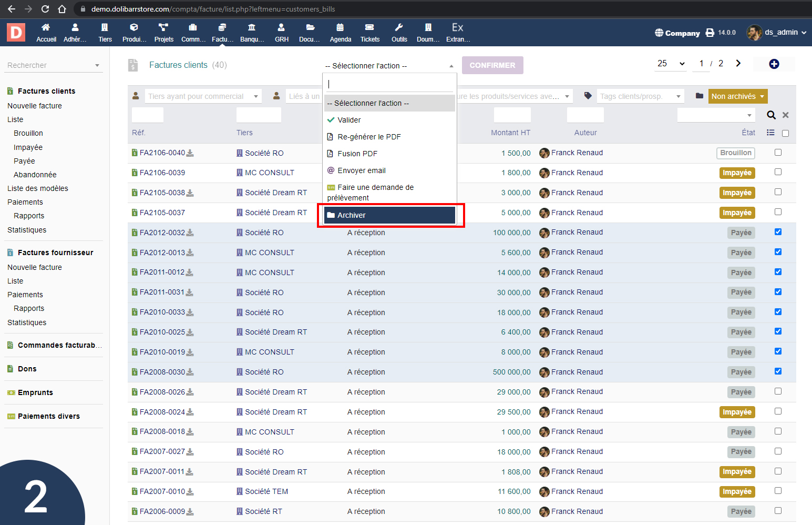Toggle the select-all checkbox in header

(x=785, y=133)
